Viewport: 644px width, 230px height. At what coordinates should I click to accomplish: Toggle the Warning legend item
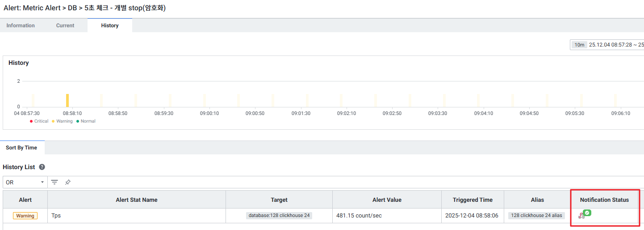tap(62, 121)
